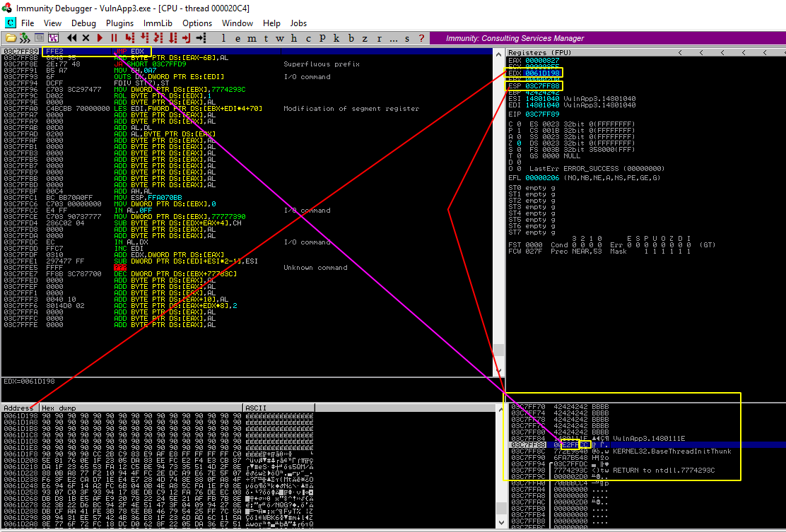Image resolution: width=786 pixels, height=532 pixels.
Task: Show Log window via the 'l' button
Action: (x=223, y=38)
